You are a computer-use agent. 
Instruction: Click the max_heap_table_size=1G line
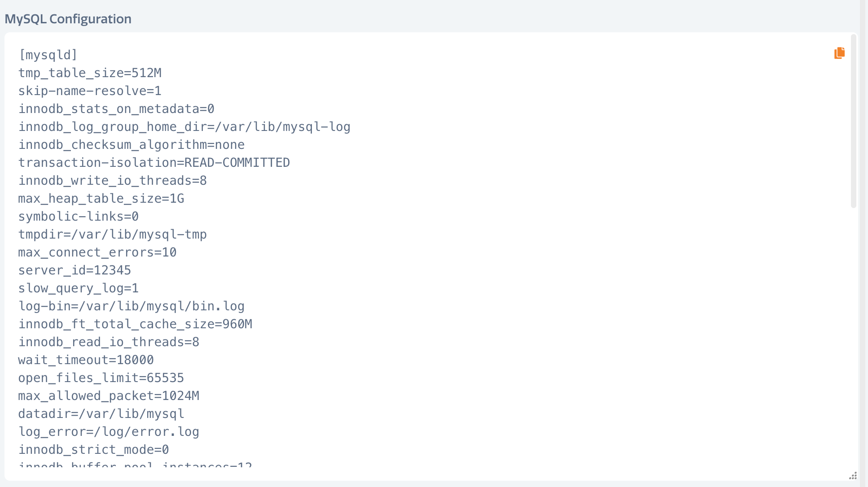(x=101, y=199)
